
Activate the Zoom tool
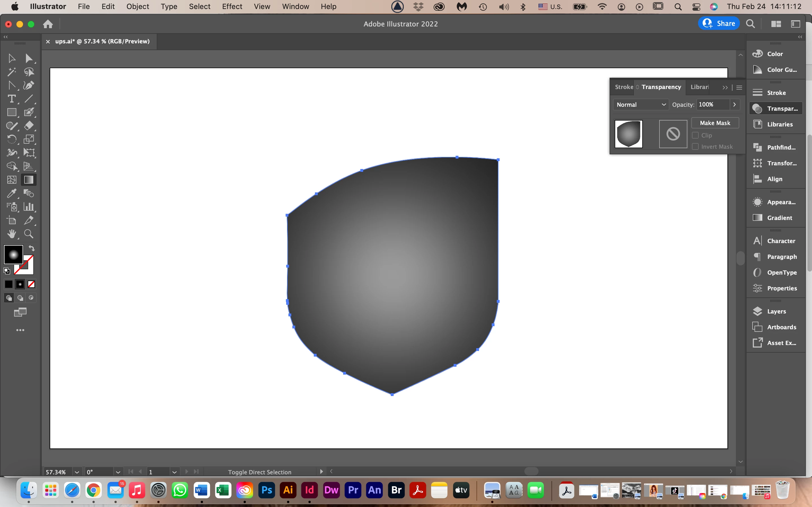[29, 234]
